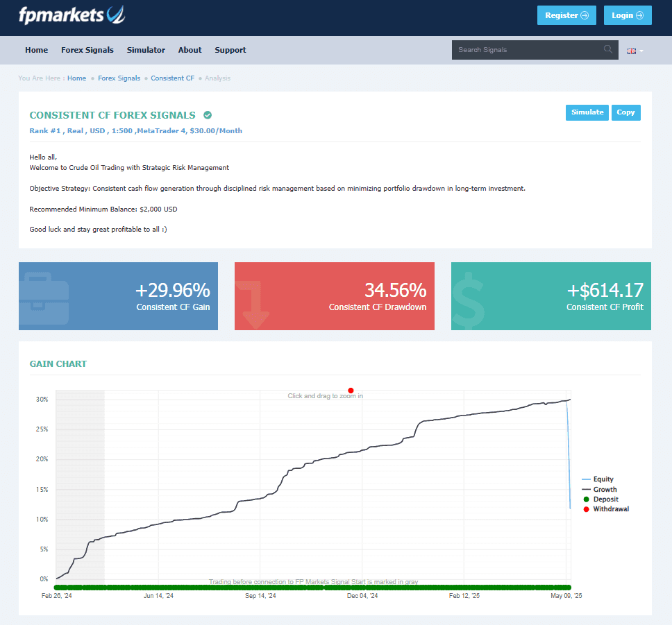The image size is (672, 625).
Task: Click the Gain Chart heading
Action: point(58,363)
